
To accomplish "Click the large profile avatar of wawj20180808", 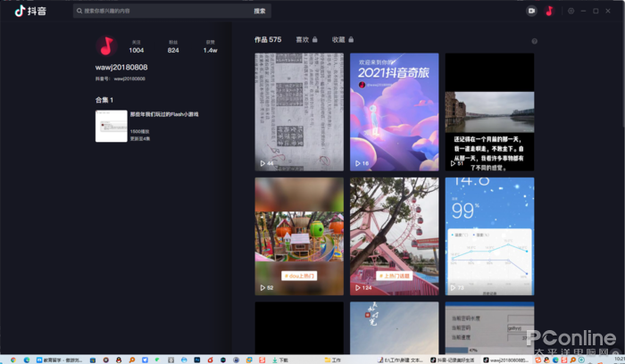I will 106,45.
